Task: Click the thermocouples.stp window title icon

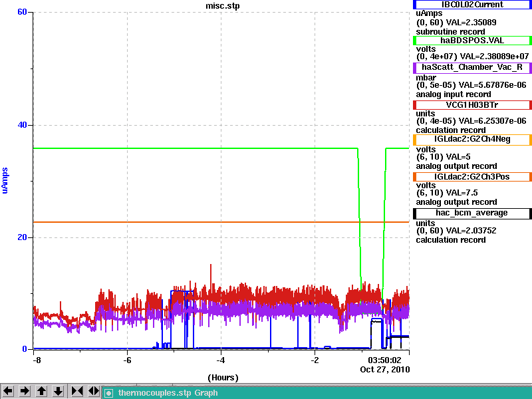Action: click(x=108, y=393)
